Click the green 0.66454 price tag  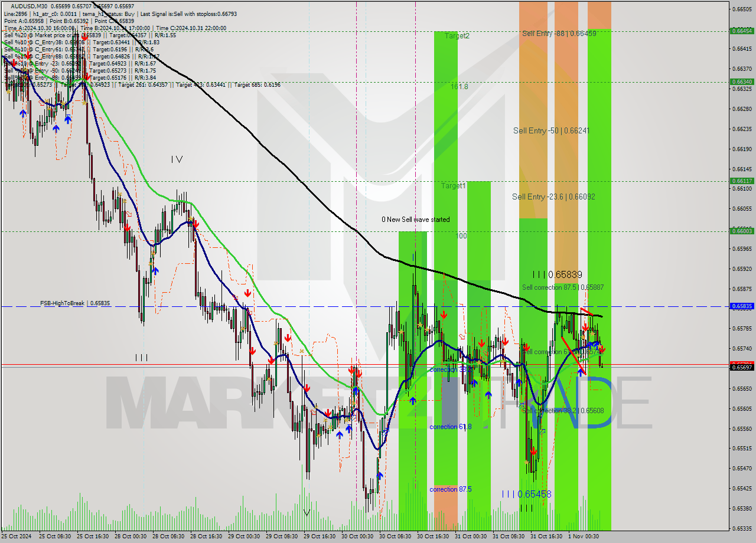[742, 31]
